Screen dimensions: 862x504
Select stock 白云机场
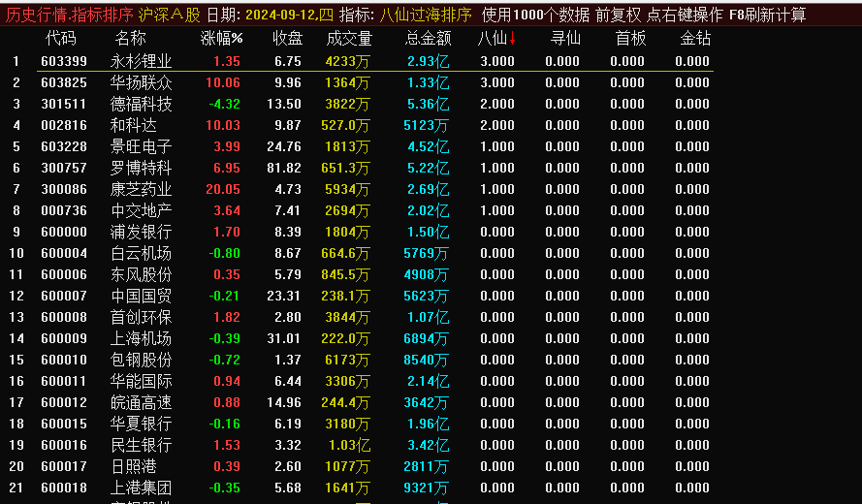pos(141,253)
